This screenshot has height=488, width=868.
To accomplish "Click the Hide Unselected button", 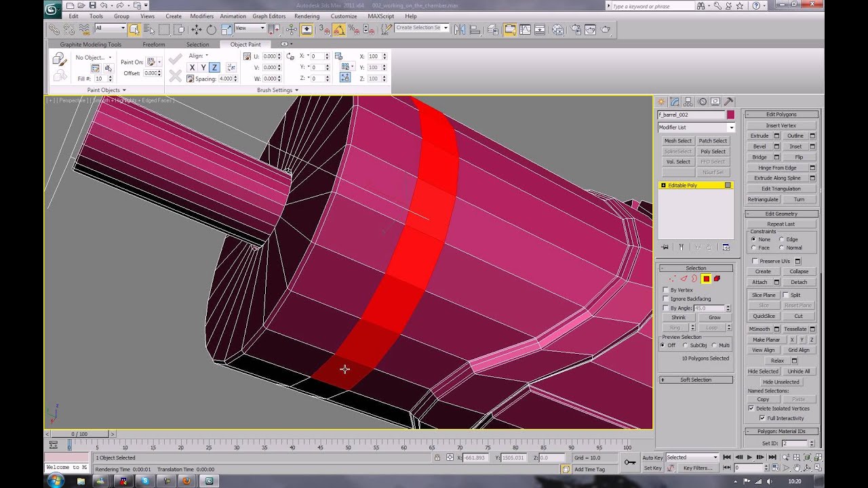I will click(781, 382).
